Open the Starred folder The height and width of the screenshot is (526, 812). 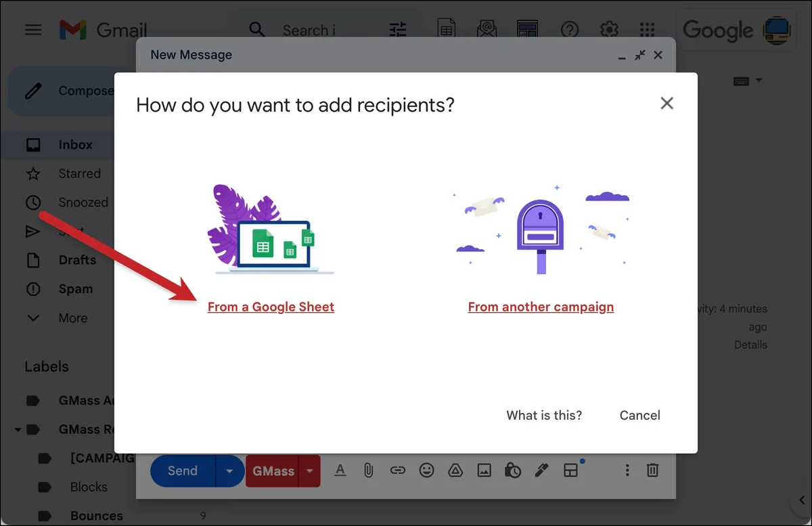[79, 173]
